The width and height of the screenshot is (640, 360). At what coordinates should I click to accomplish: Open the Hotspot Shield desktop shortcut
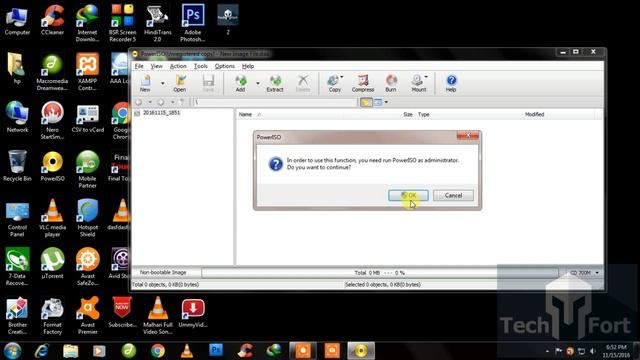click(x=87, y=218)
